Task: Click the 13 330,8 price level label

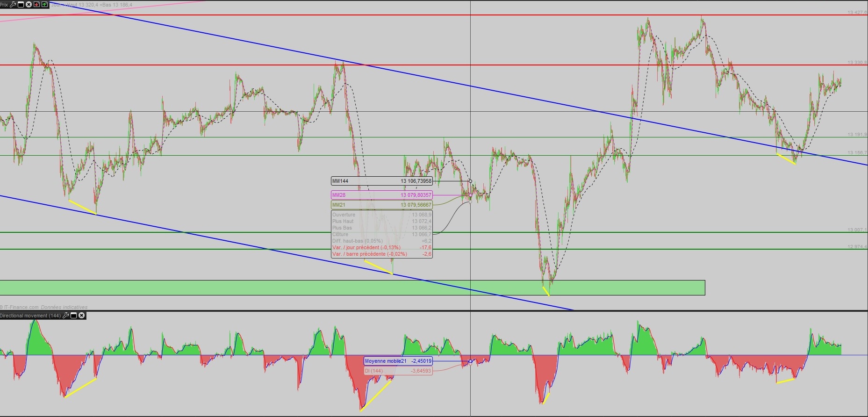Action: click(857, 63)
